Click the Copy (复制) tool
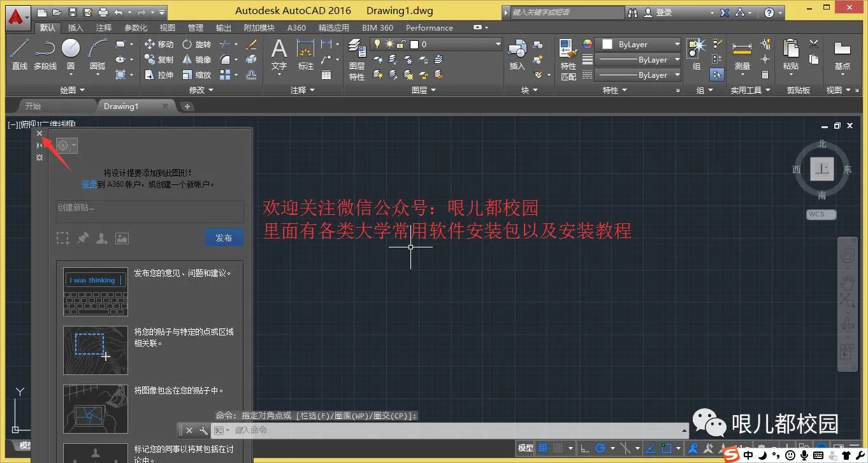This screenshot has width=868, height=463. 159,59
